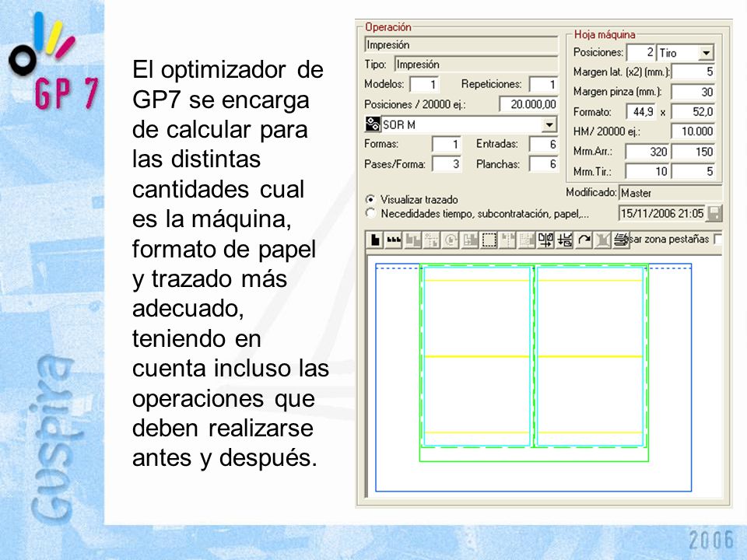Click the Pases/Forma value field
Screen dimensions: 747x560
click(447, 164)
